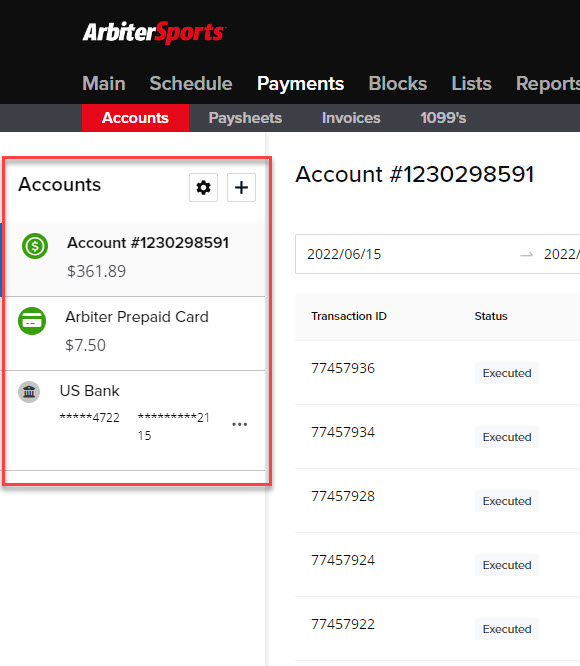580x666 pixels.
Task: Open accounts settings gear icon
Action: click(x=203, y=187)
